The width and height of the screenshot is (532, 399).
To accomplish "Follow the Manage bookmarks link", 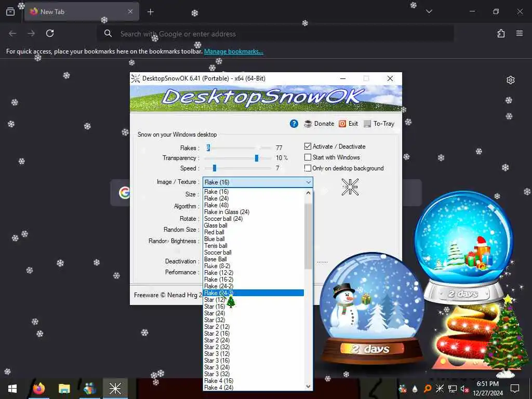I will (x=233, y=51).
